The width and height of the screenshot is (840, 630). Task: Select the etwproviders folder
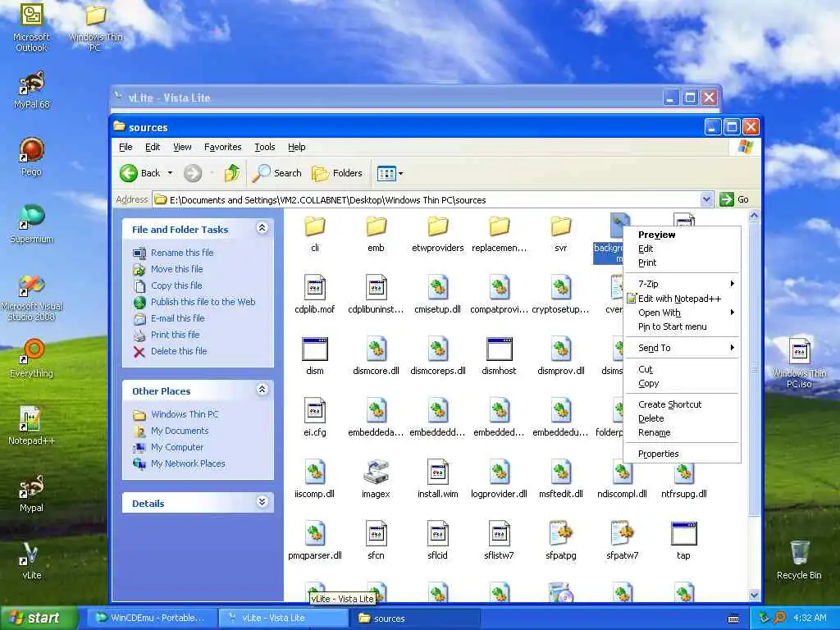[x=438, y=234]
